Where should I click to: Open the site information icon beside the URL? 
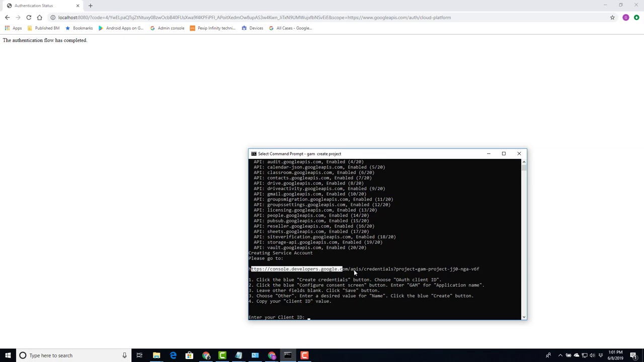tap(53, 18)
